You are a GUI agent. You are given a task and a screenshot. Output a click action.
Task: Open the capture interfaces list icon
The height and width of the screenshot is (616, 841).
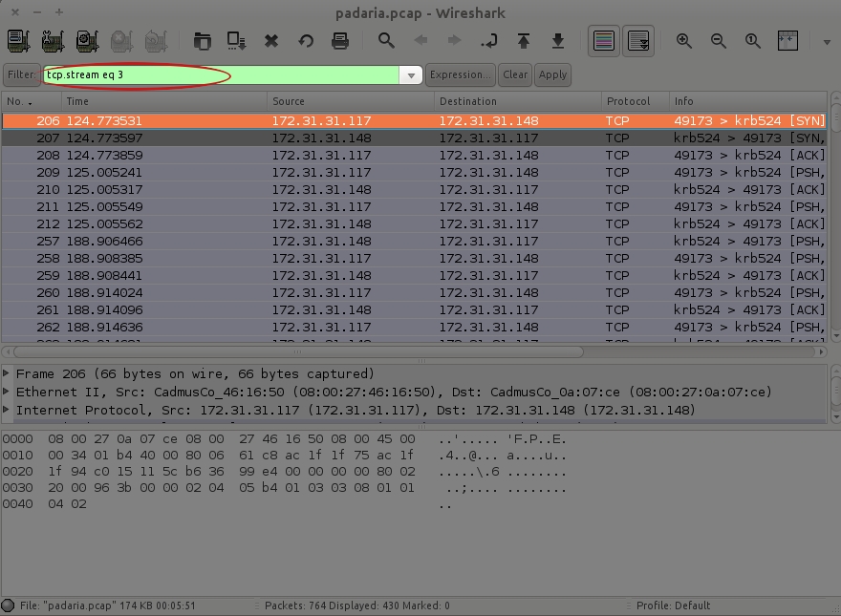[x=19, y=41]
